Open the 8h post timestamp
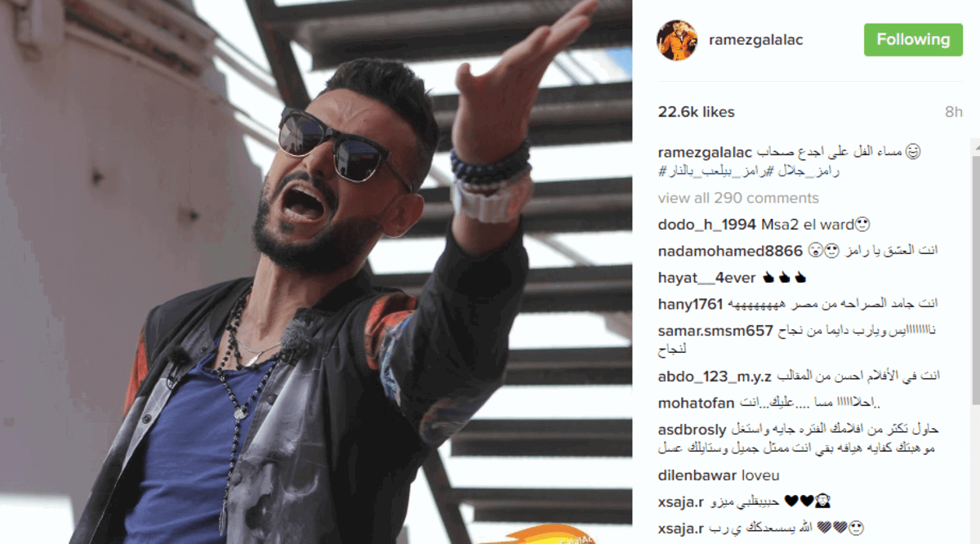This screenshot has height=544, width=980. click(x=954, y=112)
